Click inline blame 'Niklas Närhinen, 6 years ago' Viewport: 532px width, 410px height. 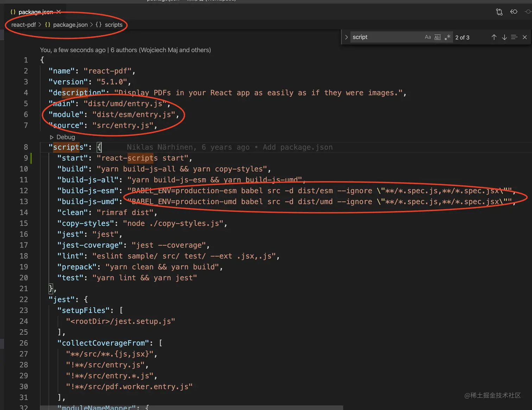click(188, 147)
